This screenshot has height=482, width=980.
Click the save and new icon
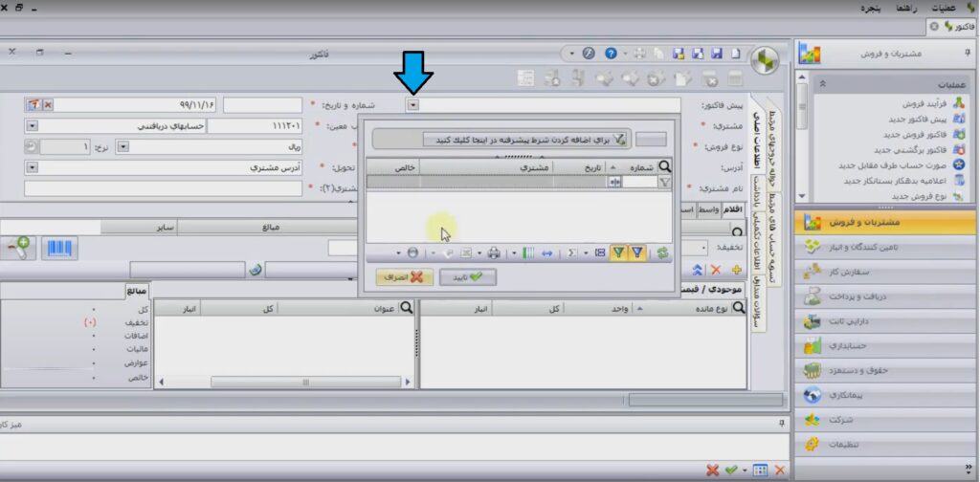click(698, 54)
